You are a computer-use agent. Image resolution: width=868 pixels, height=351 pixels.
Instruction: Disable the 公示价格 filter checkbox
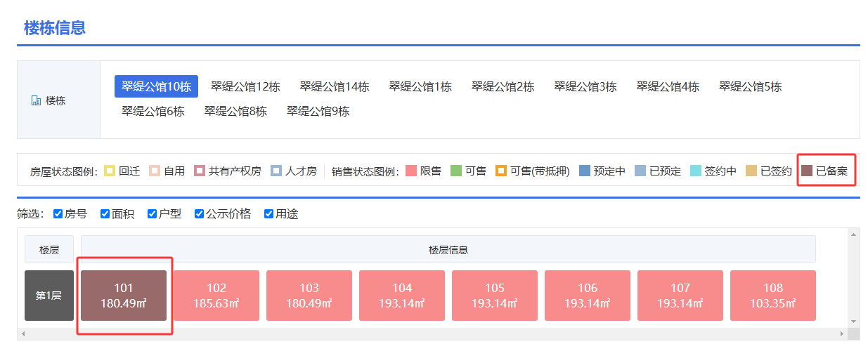point(200,213)
